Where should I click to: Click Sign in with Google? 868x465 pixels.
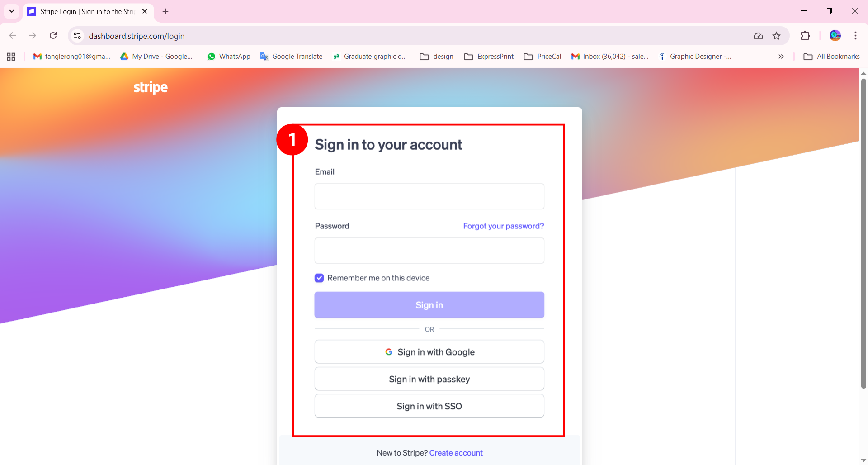coord(429,352)
